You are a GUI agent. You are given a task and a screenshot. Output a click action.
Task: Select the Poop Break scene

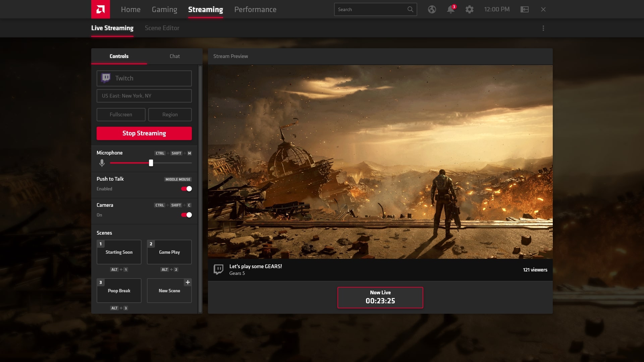(x=118, y=290)
